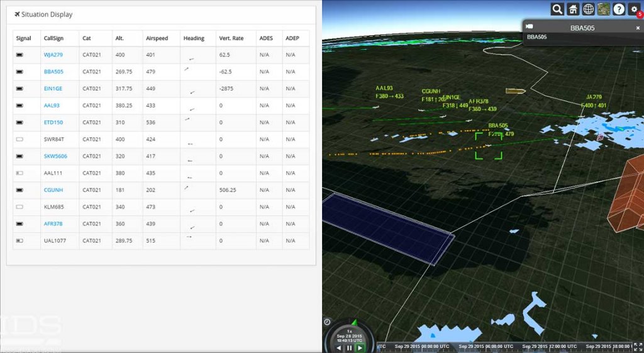Image resolution: width=644 pixels, height=353 pixels.
Task: Open the CGUNH callsign link
Action: pyautogui.click(x=53, y=190)
